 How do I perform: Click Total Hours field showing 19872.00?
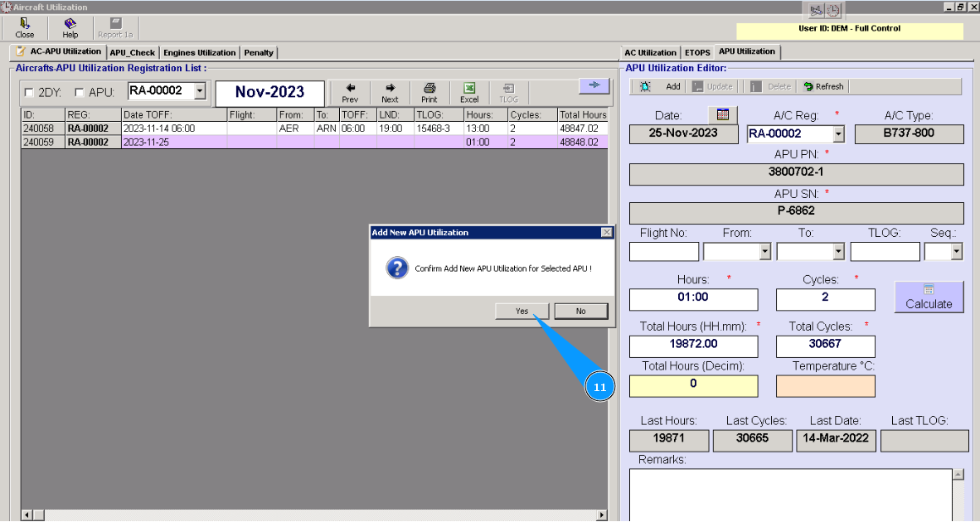693,346
